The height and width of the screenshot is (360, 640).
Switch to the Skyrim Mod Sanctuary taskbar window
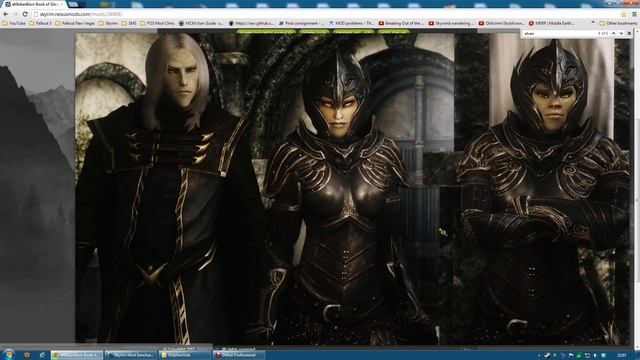coord(130,355)
